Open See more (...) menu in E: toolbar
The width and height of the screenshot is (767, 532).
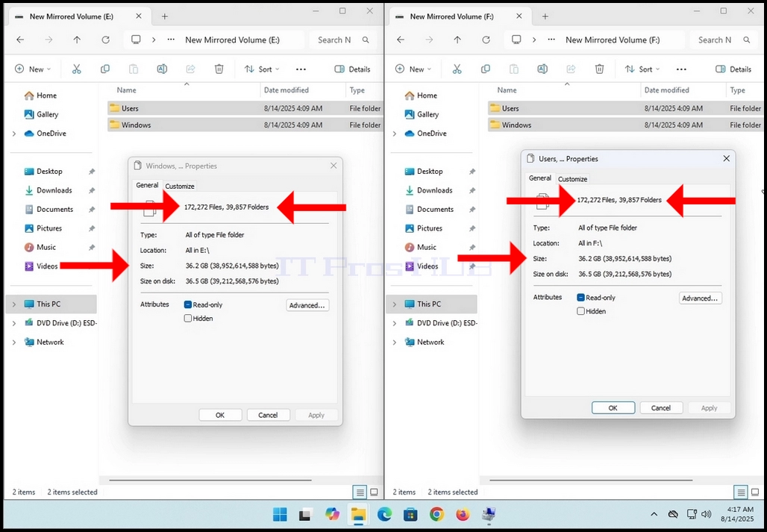click(301, 69)
